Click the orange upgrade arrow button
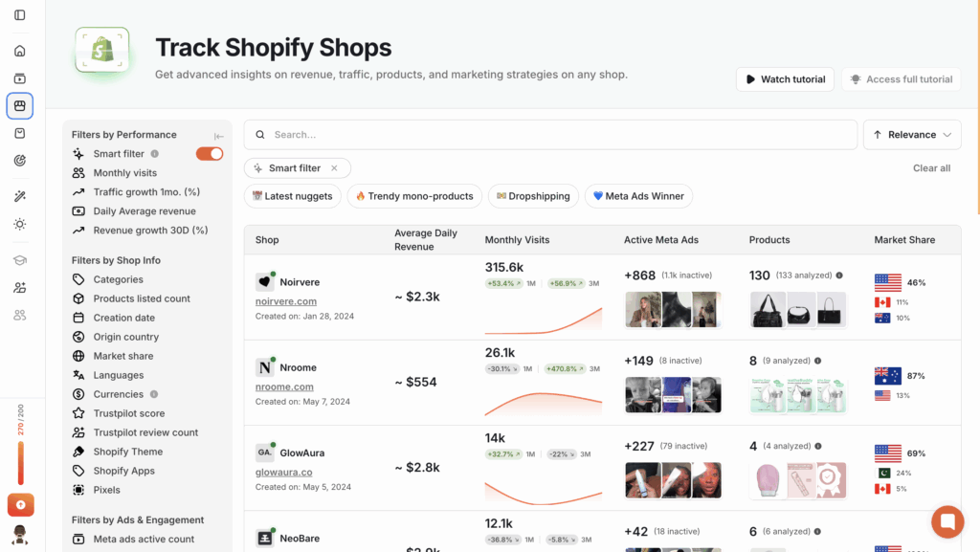The width and height of the screenshot is (980, 552). tap(21, 504)
